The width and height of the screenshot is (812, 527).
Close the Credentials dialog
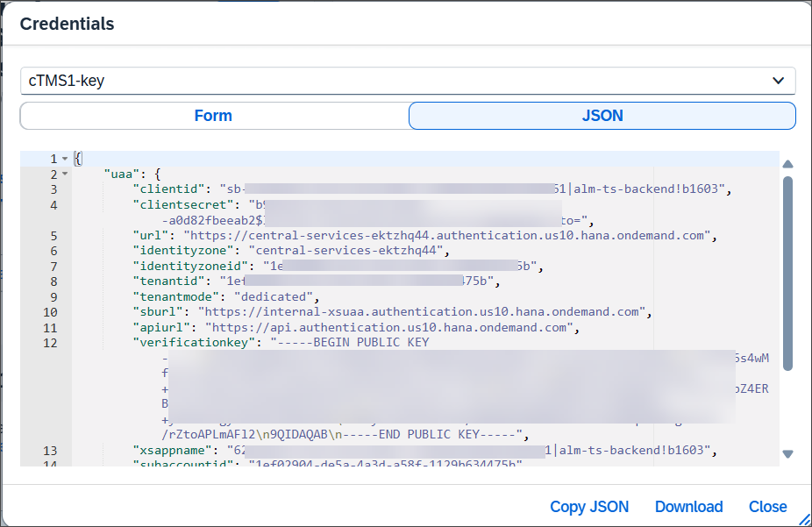767,506
